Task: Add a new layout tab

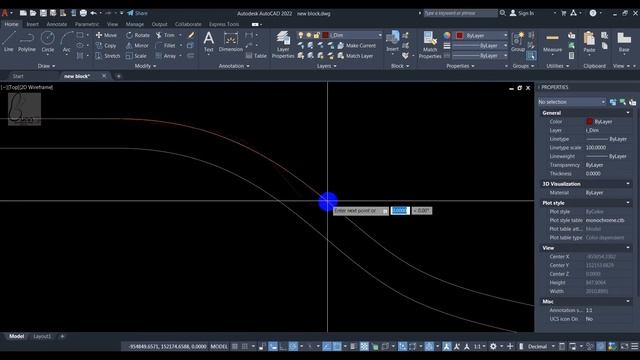Action: [62, 336]
